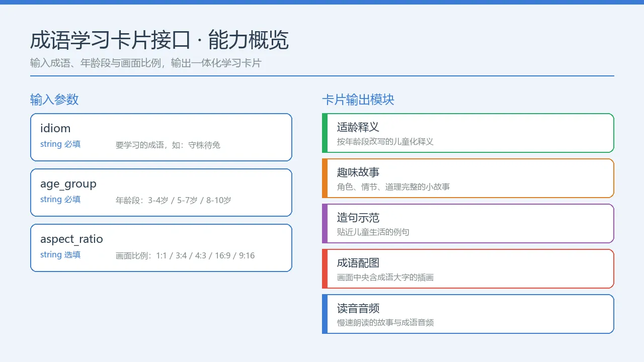644x362 pixels.
Task: Click the 成语配图 module title
Action: tap(358, 263)
